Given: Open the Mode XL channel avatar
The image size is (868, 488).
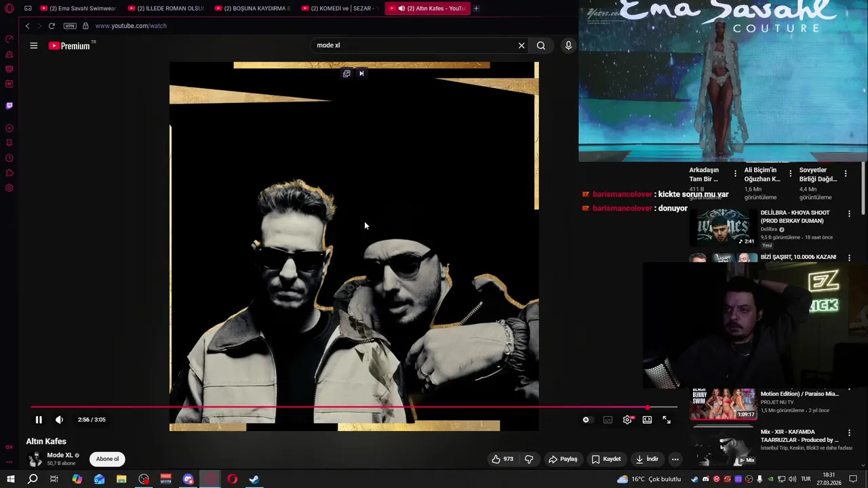Looking at the screenshot, I should pos(34,459).
